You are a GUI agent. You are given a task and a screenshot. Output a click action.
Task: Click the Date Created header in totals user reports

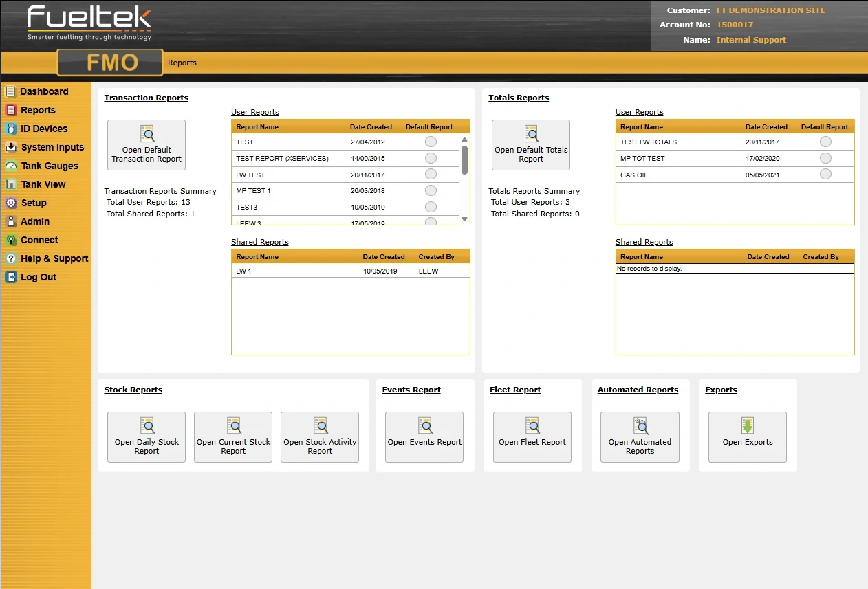click(x=766, y=127)
